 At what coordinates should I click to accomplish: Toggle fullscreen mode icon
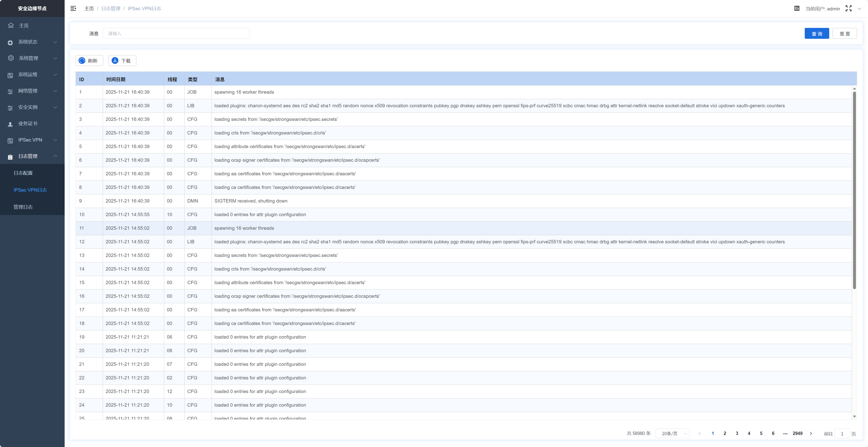[x=848, y=8]
